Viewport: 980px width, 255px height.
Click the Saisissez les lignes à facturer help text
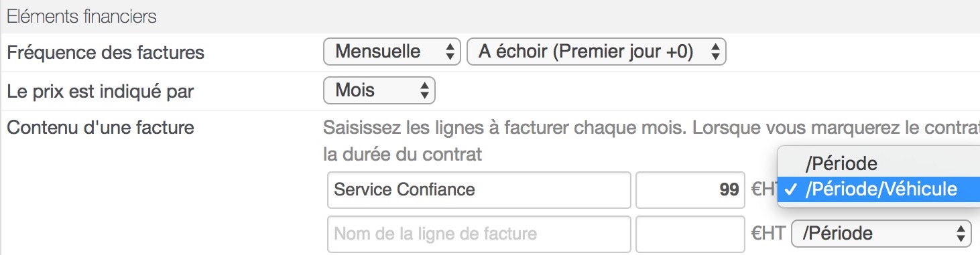coord(651,141)
